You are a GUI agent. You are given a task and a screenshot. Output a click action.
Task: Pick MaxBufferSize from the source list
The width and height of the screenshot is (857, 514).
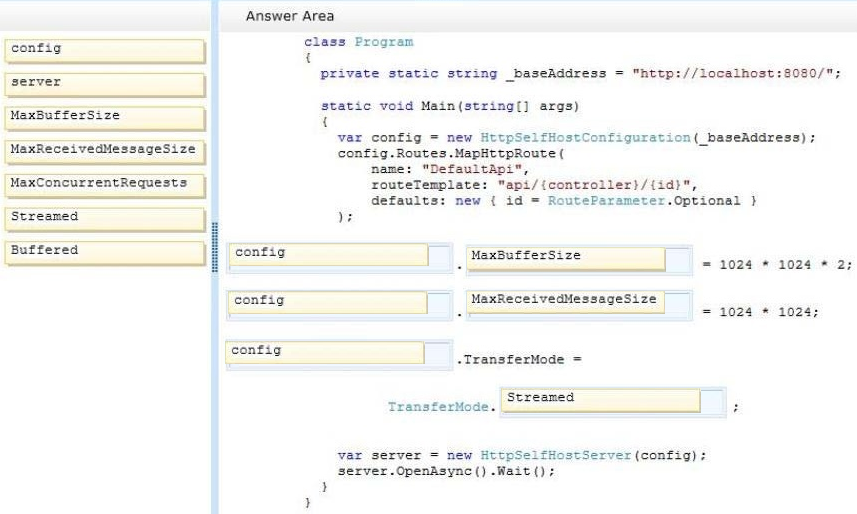pos(104,118)
